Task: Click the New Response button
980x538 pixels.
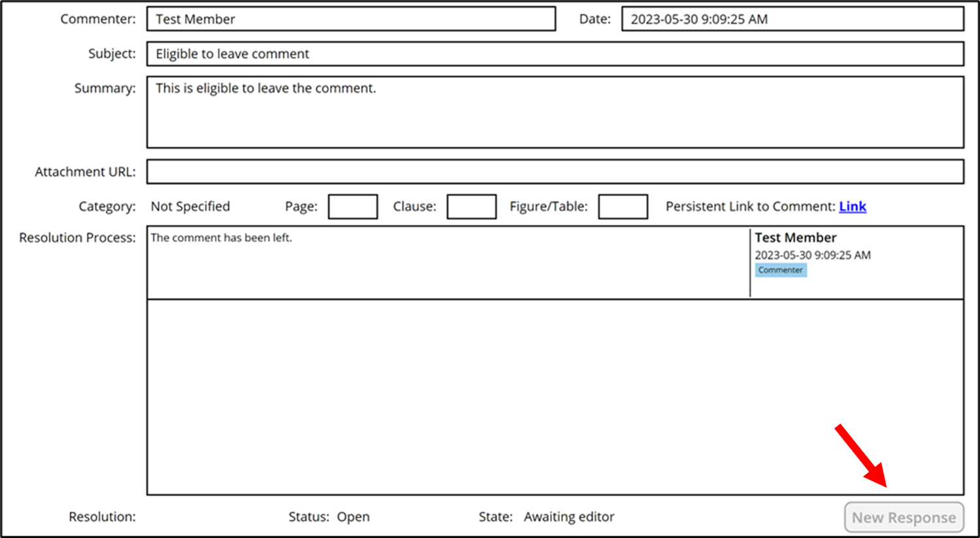Action: pyautogui.click(x=904, y=517)
